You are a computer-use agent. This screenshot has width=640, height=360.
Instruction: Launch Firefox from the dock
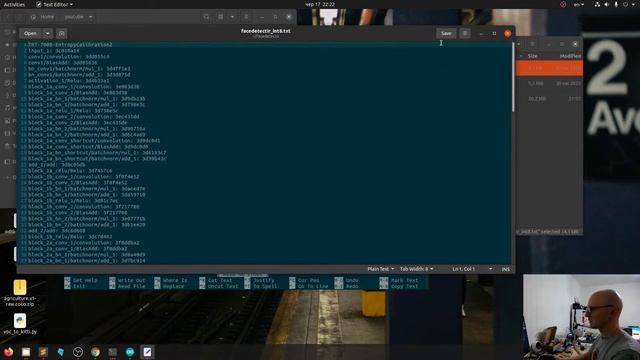coord(9,352)
